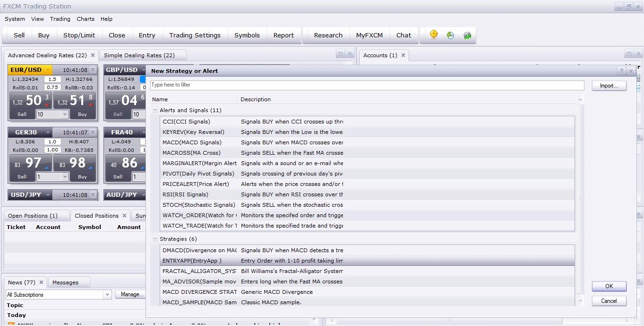The height and width of the screenshot is (326, 644).
Task: Open strategy settings via green gear icon
Action: (467, 35)
